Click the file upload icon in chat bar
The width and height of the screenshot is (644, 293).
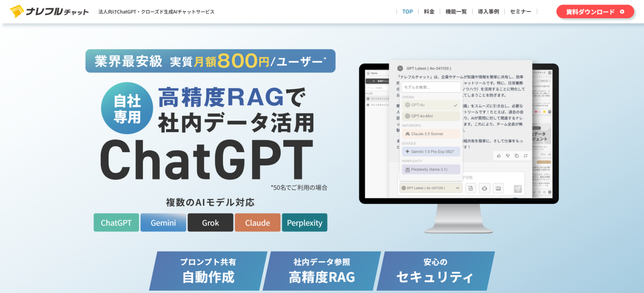point(471,188)
